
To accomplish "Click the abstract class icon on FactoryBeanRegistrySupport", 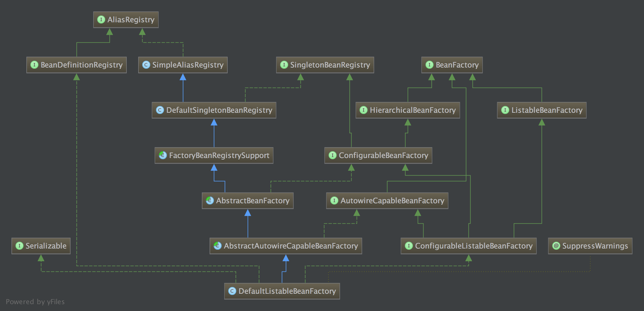I will [x=163, y=155].
